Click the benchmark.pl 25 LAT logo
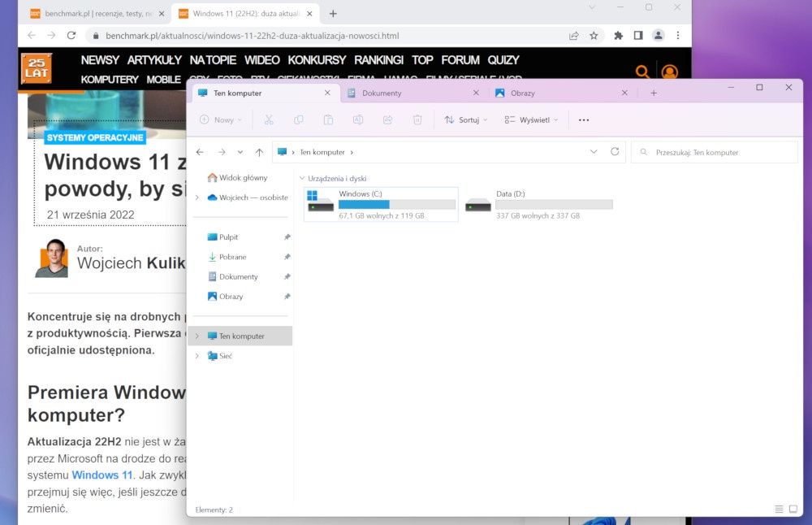The width and height of the screenshot is (812, 525). point(37,68)
